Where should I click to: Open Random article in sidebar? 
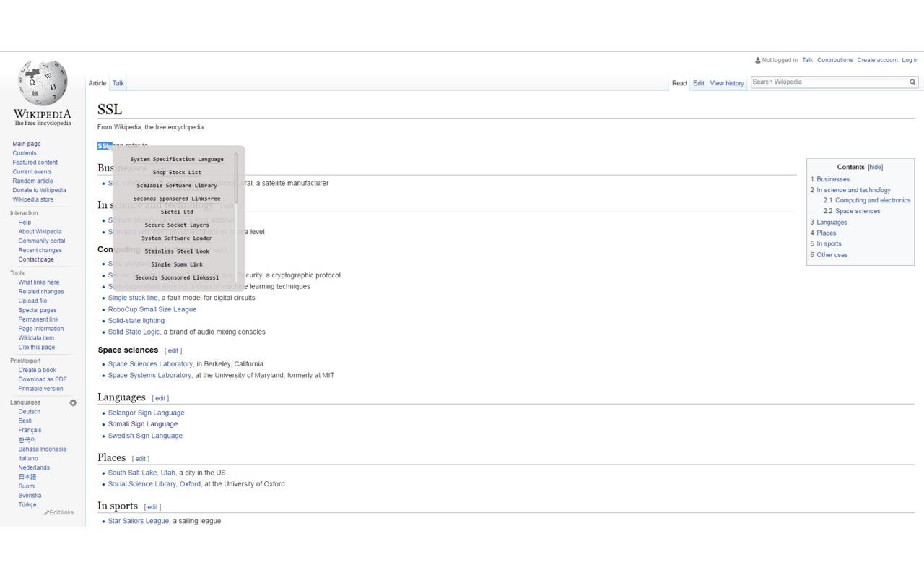click(x=32, y=181)
